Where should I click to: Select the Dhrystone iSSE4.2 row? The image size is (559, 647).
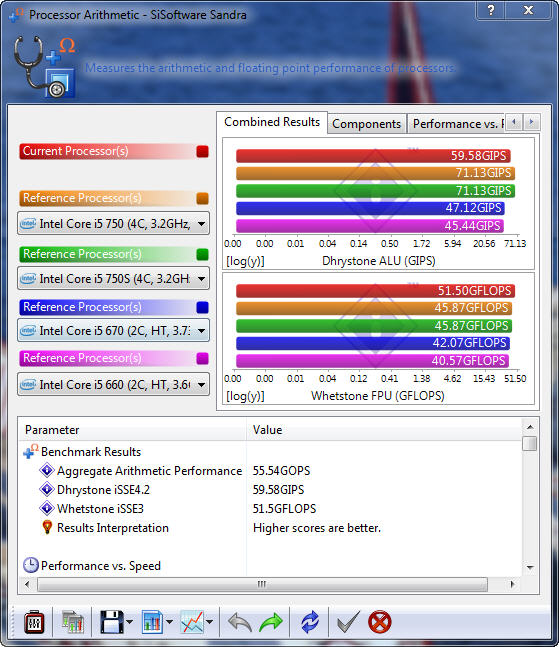[270, 489]
